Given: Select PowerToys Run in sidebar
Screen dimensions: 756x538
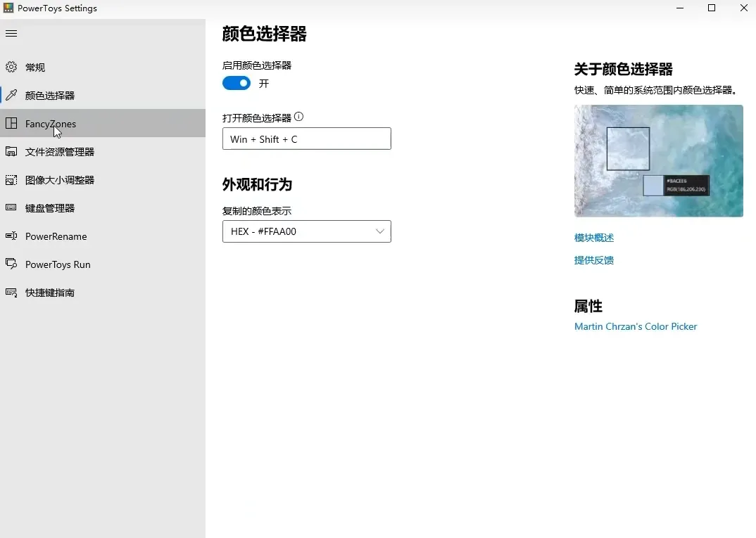Looking at the screenshot, I should [x=103, y=264].
